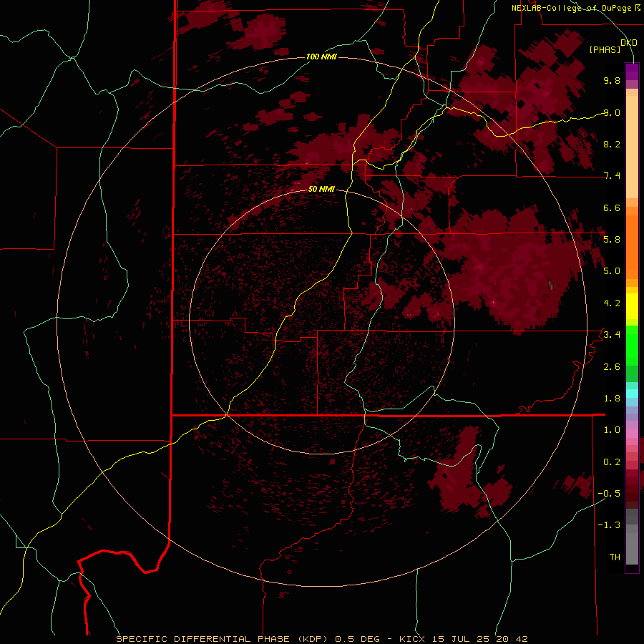Click the KICX radar station identifier

tap(412, 639)
